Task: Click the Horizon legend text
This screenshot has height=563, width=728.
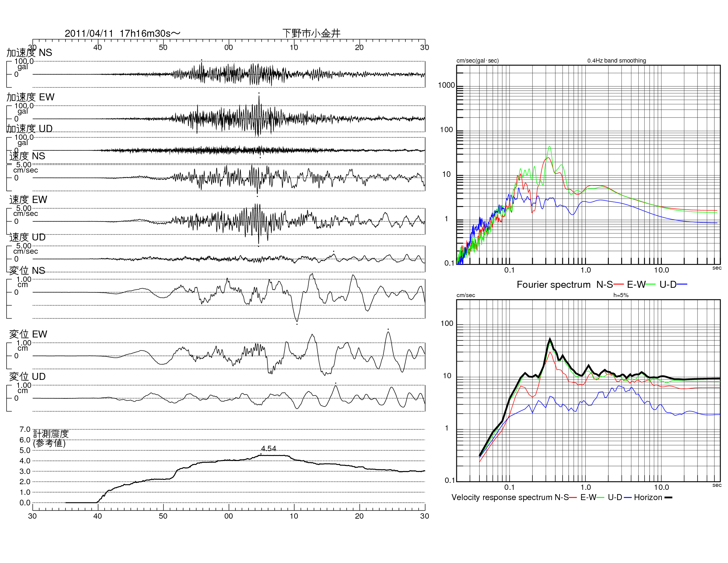Action: click(648, 497)
